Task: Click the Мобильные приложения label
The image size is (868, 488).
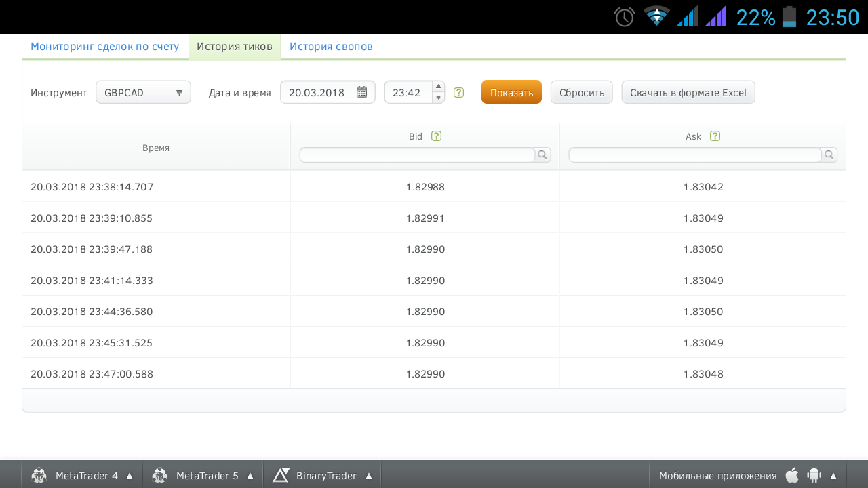Action: 718,476
